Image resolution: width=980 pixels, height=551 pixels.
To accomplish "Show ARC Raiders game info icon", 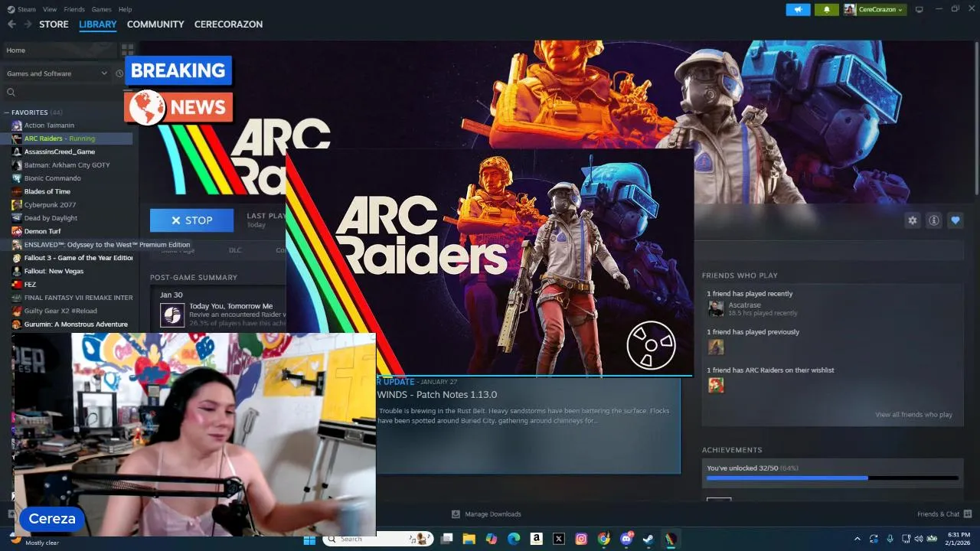I will pyautogui.click(x=934, y=220).
